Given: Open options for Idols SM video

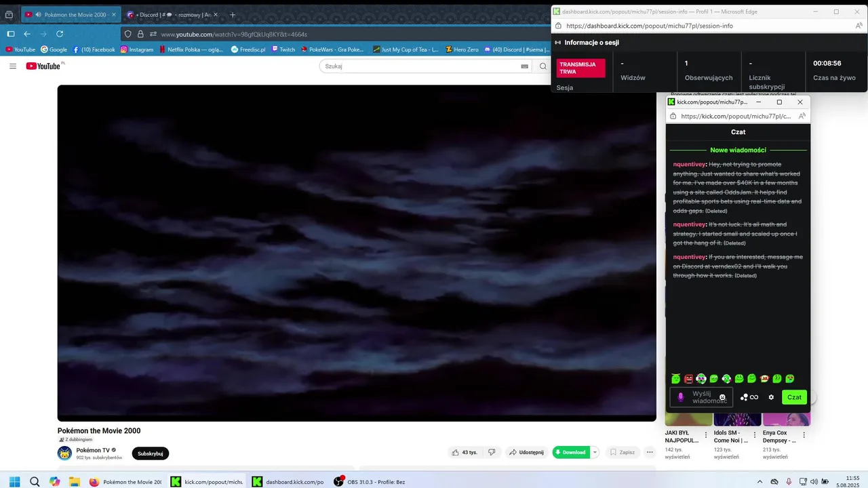Looking at the screenshot, I should point(755,435).
